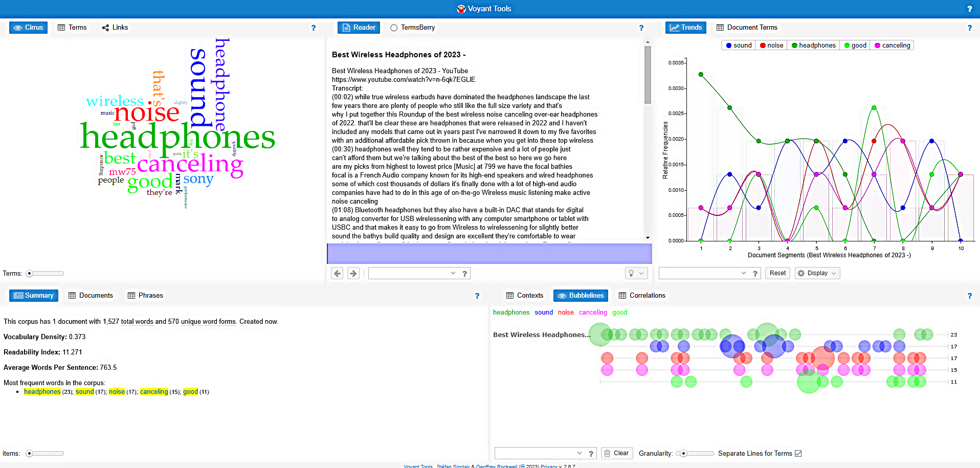Click noise term label in Bubblelines

(x=566, y=313)
